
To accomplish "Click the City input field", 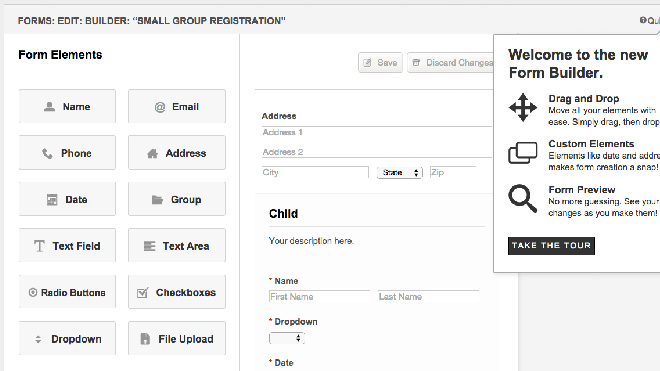I will pyautogui.click(x=315, y=172).
